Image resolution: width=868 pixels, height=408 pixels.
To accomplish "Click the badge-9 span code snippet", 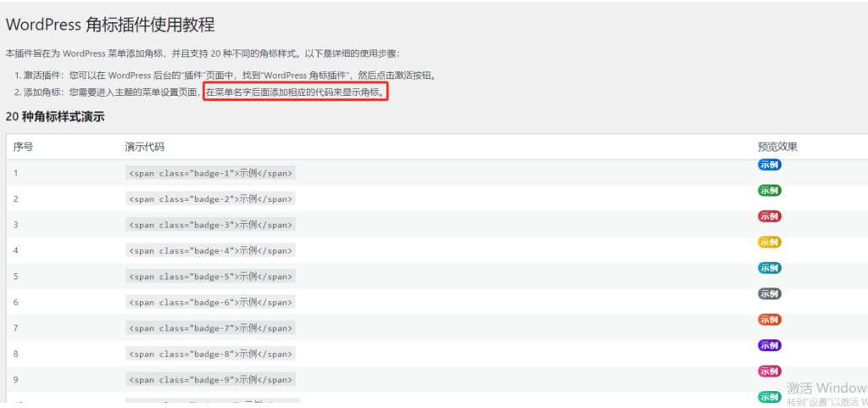I will (x=210, y=380).
